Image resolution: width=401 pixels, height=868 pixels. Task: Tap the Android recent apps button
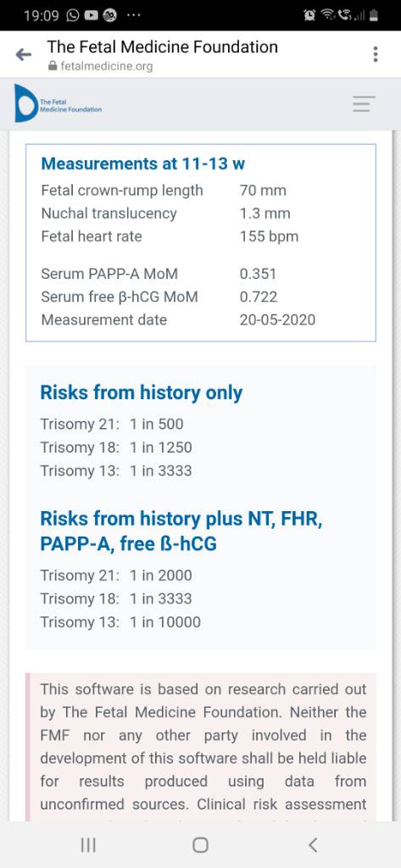point(88,845)
